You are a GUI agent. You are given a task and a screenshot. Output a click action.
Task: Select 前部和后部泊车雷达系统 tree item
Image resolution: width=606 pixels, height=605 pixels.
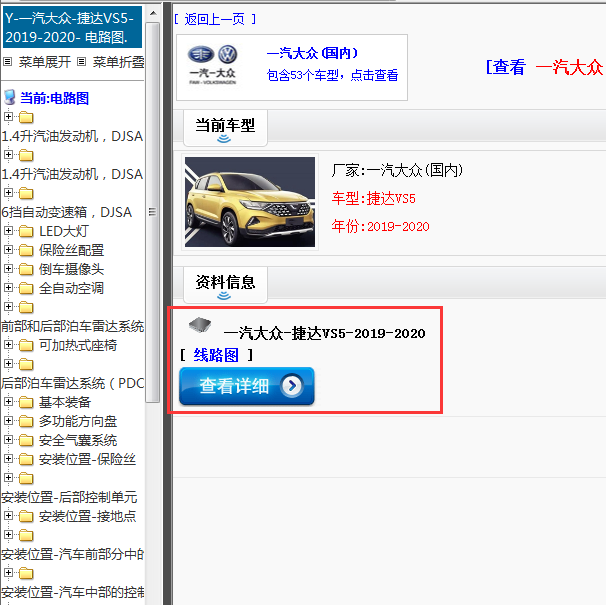click(x=73, y=326)
